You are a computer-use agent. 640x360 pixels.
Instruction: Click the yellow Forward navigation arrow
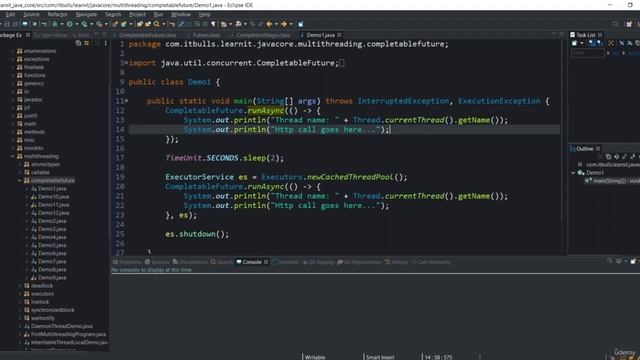click(284, 24)
